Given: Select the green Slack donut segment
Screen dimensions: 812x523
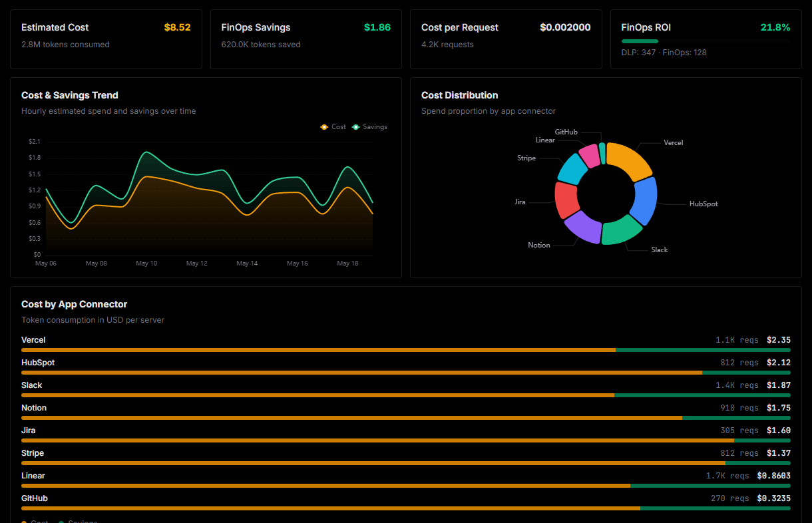Looking at the screenshot, I should pyautogui.click(x=620, y=230).
